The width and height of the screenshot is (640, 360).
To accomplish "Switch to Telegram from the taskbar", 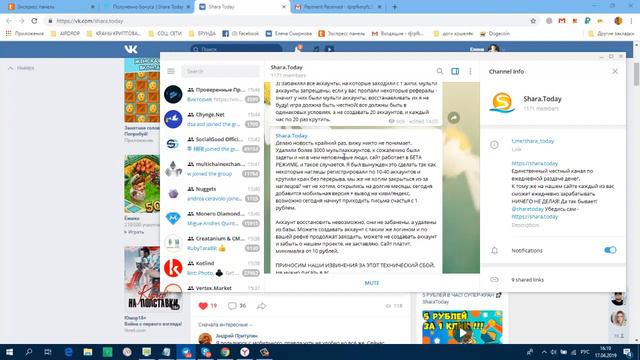I will point(186,352).
